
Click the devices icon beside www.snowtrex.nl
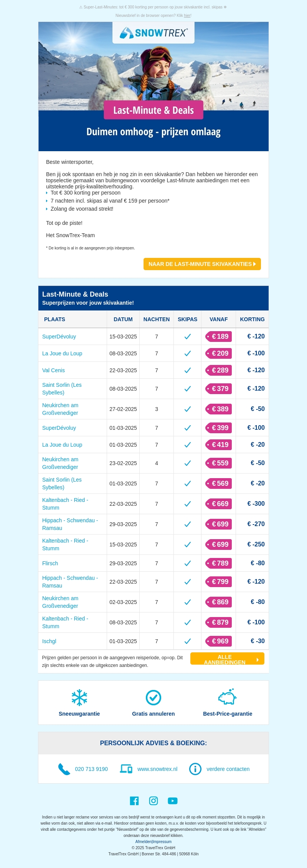[x=126, y=769]
